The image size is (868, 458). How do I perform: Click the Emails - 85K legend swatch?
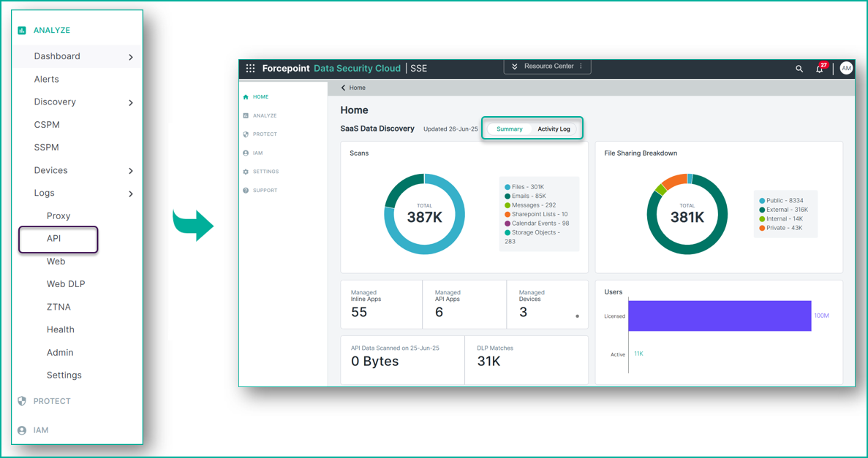507,196
